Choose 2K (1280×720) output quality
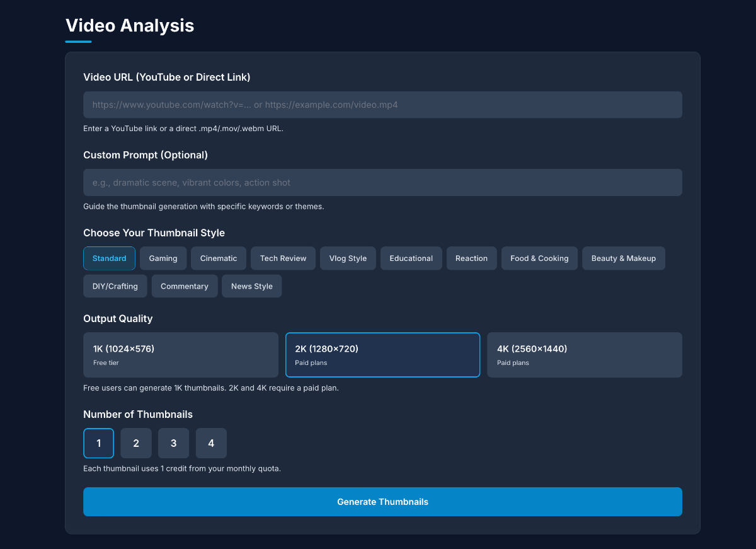Viewport: 756px width, 549px height. [382, 355]
